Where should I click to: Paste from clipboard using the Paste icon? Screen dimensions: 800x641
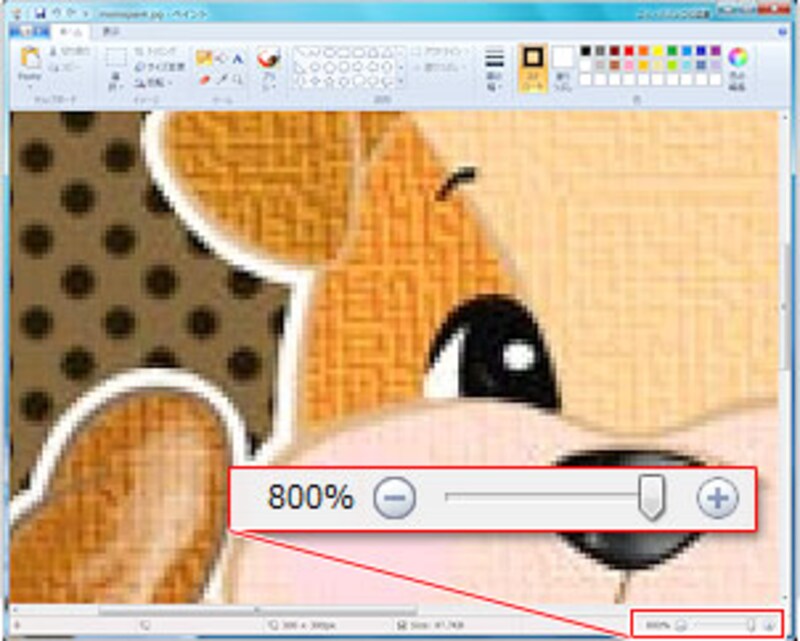(30, 59)
